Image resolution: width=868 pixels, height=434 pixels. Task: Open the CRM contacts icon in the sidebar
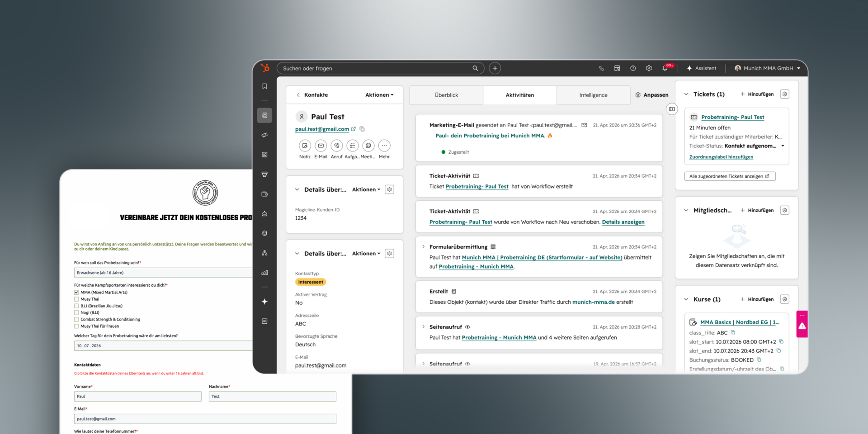click(x=264, y=115)
